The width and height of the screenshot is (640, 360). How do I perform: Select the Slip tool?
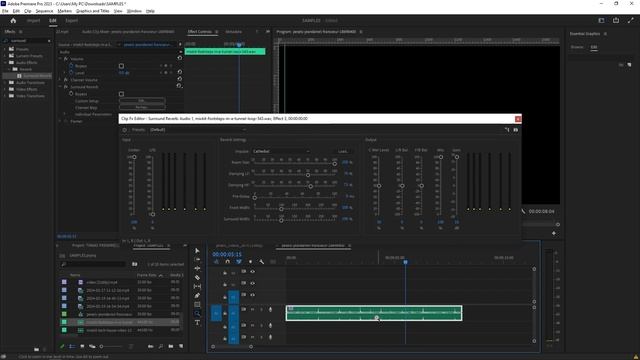point(197,287)
